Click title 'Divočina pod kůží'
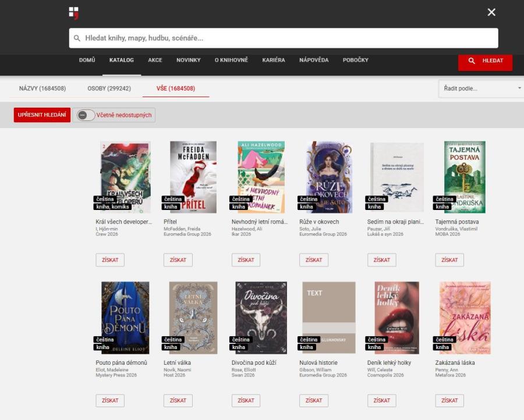This screenshot has height=420, width=524. 254,362
